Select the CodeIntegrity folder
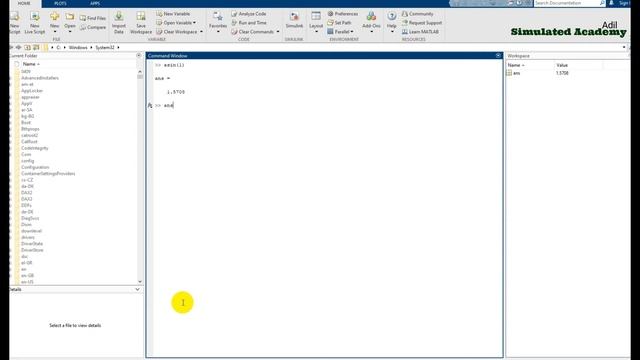This screenshot has height=360, width=640. pyautogui.click(x=35, y=148)
